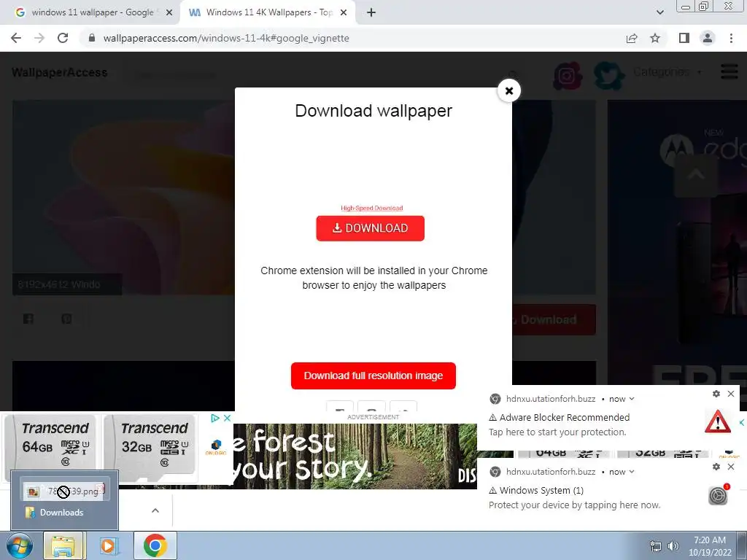Open Windows Explorer from taskbar
Image resolution: width=747 pixels, height=560 pixels.
pos(64,545)
